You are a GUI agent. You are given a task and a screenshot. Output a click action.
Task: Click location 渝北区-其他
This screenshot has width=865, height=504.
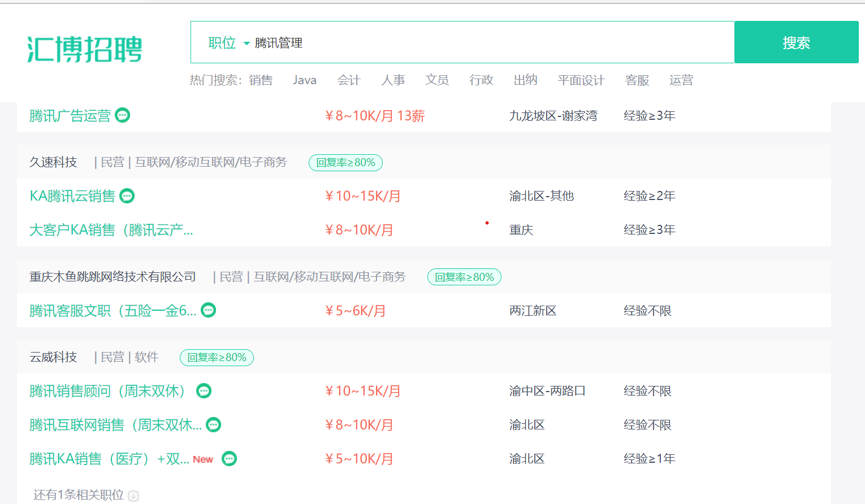[542, 196]
